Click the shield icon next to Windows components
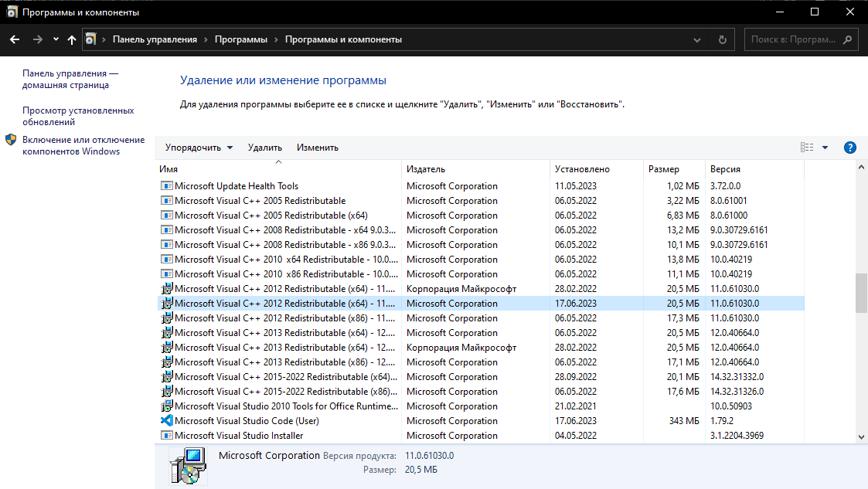Screen dimensions: 868x489 [11, 140]
